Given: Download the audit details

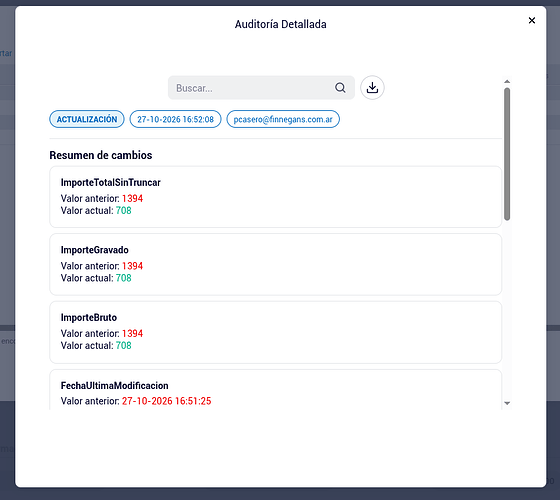Looking at the screenshot, I should pyautogui.click(x=372, y=88).
